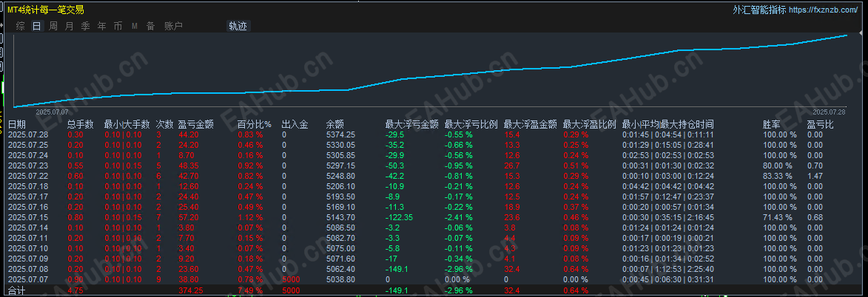Select the 2025.07.15 date row
The height and width of the screenshot is (297, 868).
tap(28, 217)
